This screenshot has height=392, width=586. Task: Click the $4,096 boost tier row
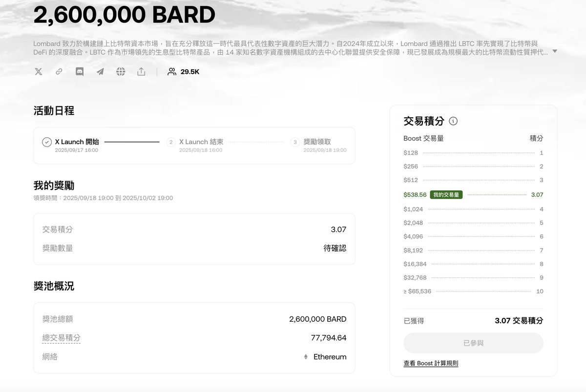pos(473,236)
